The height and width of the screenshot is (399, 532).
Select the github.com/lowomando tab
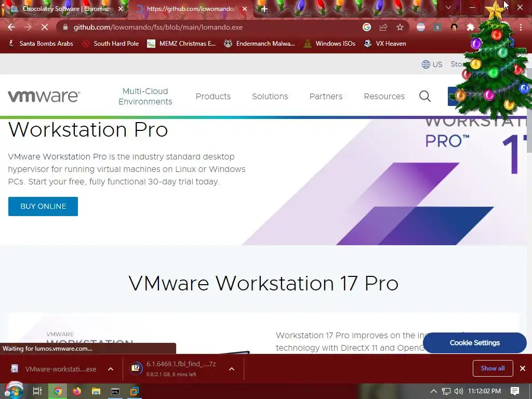[191, 9]
